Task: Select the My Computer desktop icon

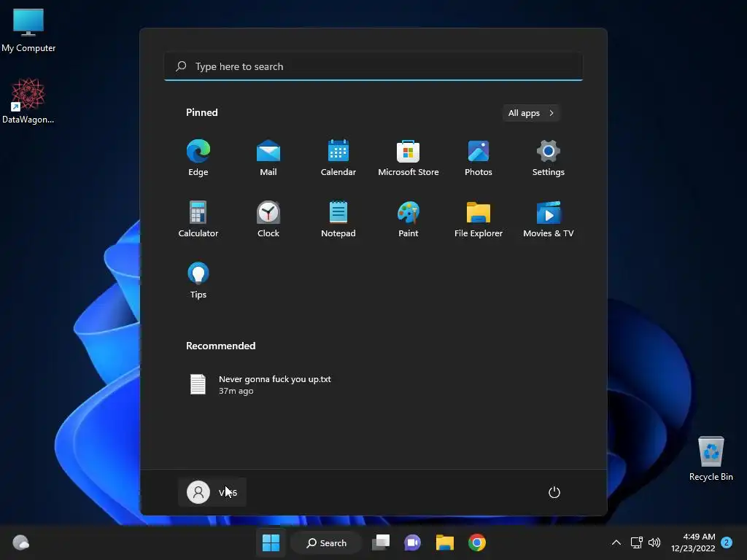Action: point(28,31)
